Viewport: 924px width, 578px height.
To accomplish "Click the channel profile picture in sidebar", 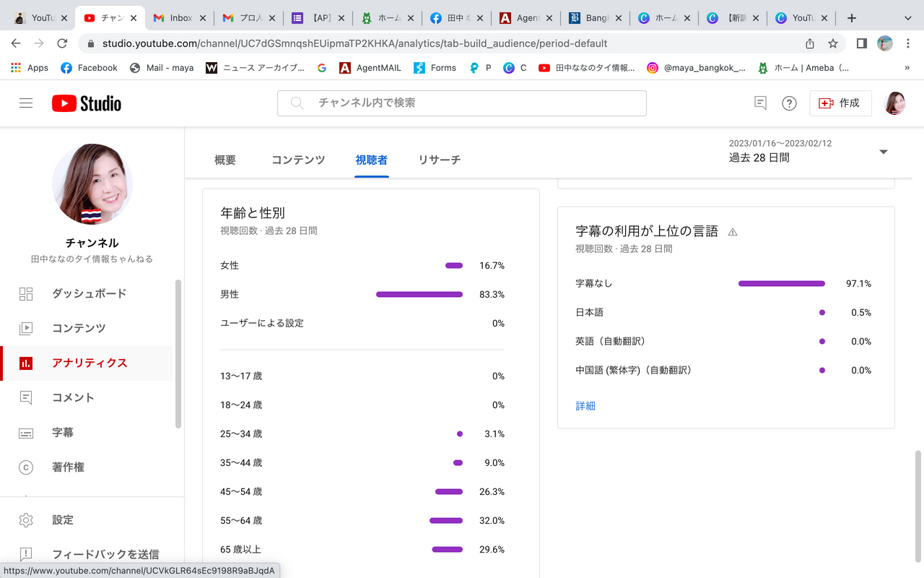I will (92, 184).
